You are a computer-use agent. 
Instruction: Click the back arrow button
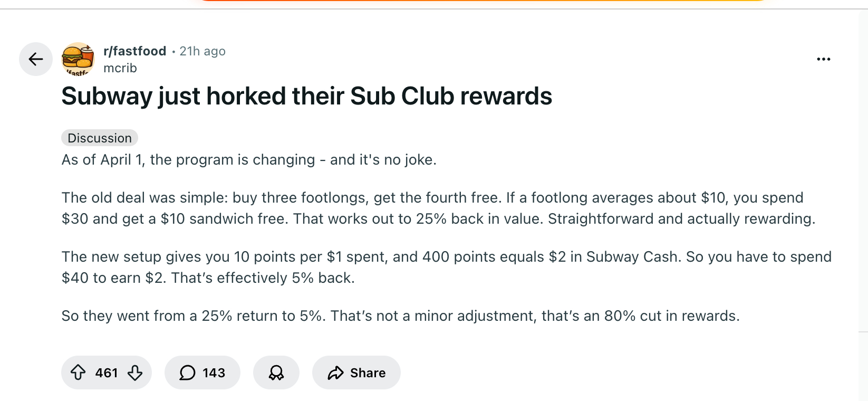point(36,59)
